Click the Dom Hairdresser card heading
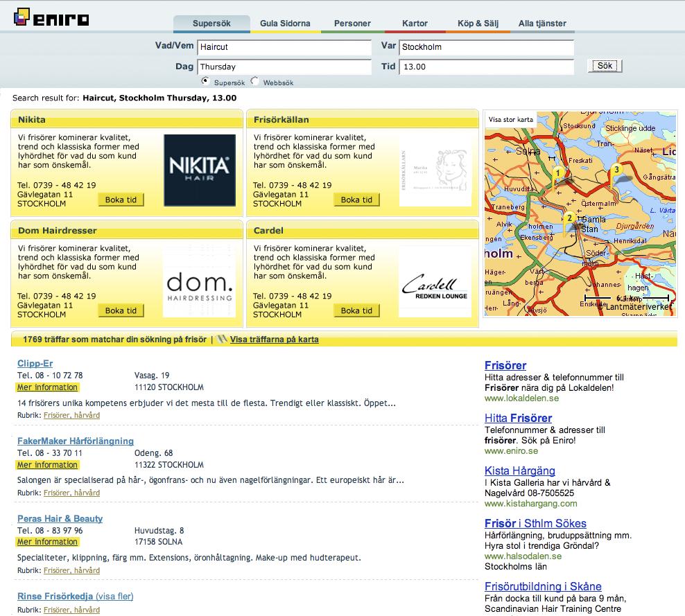Viewport: 685px width, 616px height. pos(58,231)
